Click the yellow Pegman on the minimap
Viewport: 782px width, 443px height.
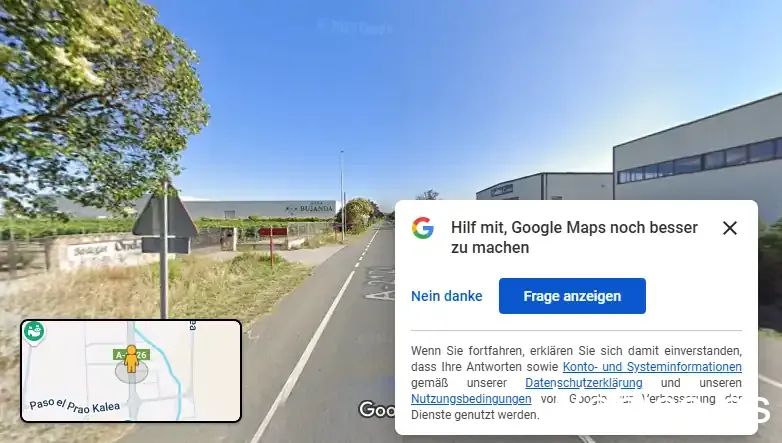coord(131,359)
